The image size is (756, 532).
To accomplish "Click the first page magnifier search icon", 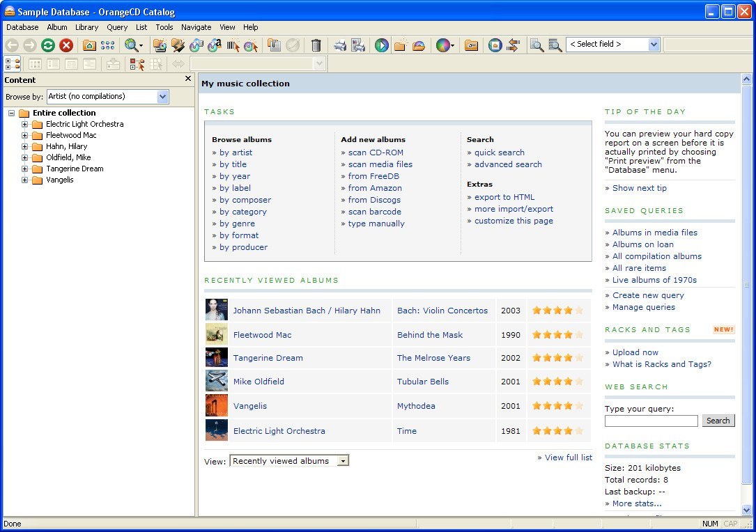I will 537,45.
